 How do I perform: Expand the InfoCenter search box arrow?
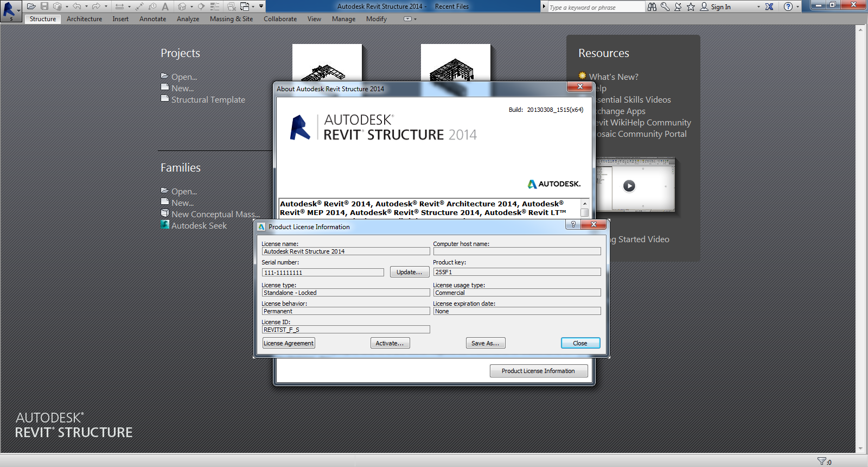coord(544,7)
